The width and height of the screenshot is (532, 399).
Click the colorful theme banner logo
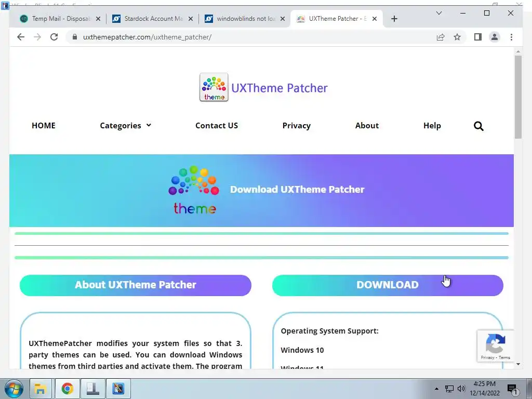(x=194, y=190)
